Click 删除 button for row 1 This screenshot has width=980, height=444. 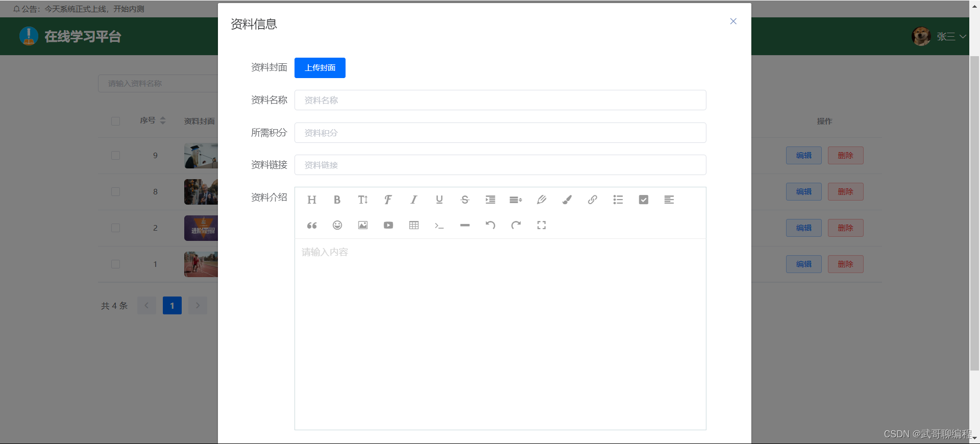tap(846, 264)
